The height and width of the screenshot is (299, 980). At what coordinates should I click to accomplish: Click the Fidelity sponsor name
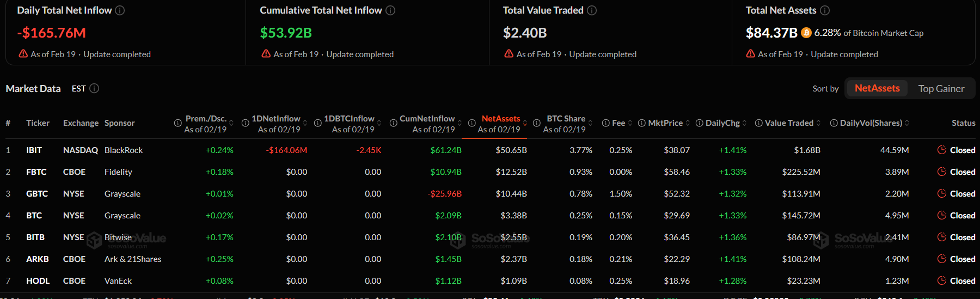pos(118,172)
